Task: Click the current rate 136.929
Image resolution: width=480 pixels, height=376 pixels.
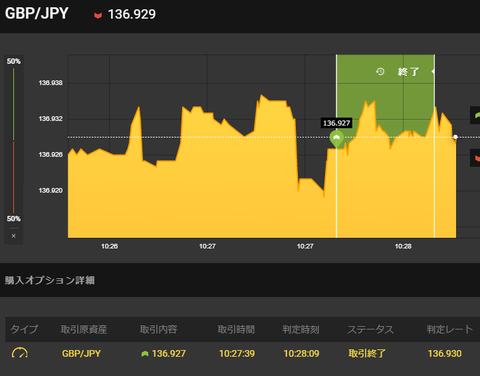Action: pyautogui.click(x=132, y=14)
